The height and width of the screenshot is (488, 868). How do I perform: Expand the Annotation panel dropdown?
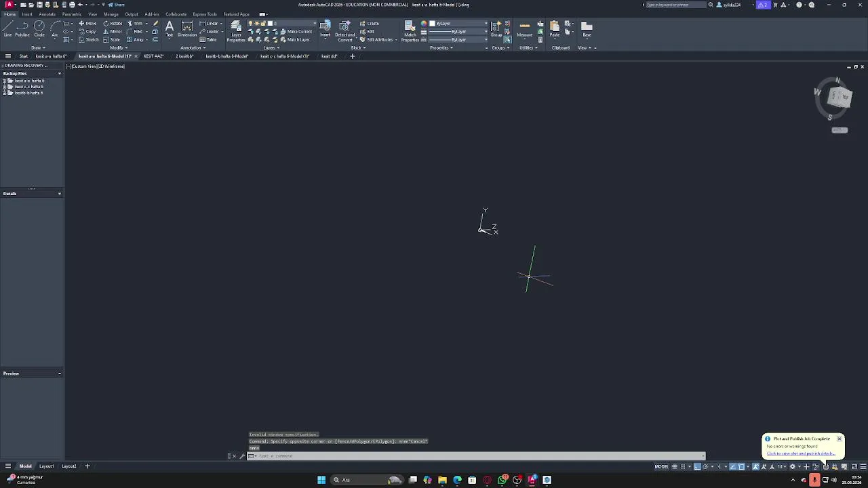[x=193, y=47]
